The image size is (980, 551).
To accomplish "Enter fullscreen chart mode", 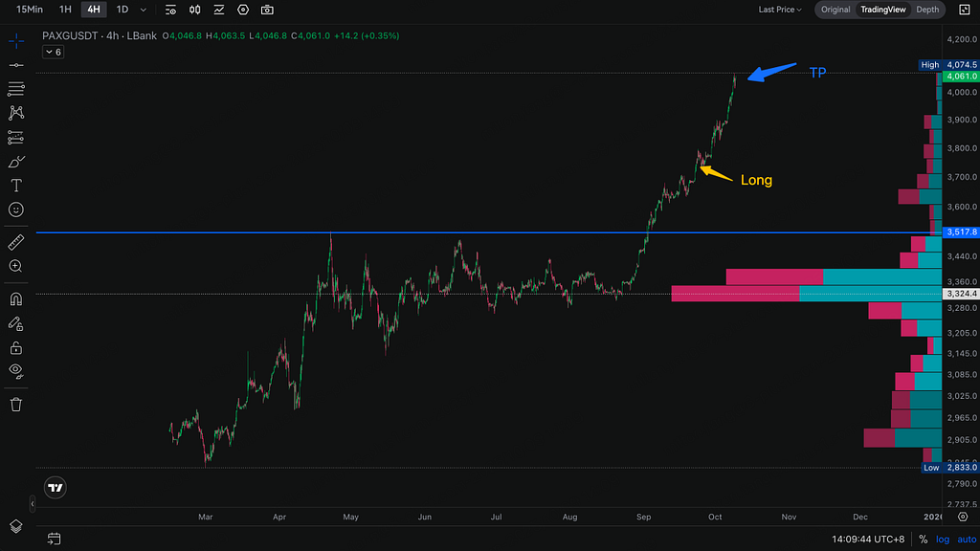I will click(965, 10).
